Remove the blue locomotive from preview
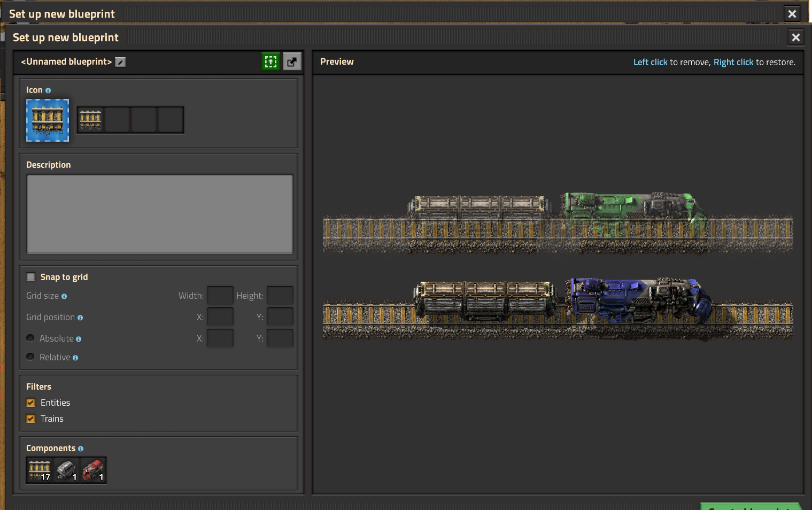This screenshot has height=510, width=812. click(x=636, y=298)
